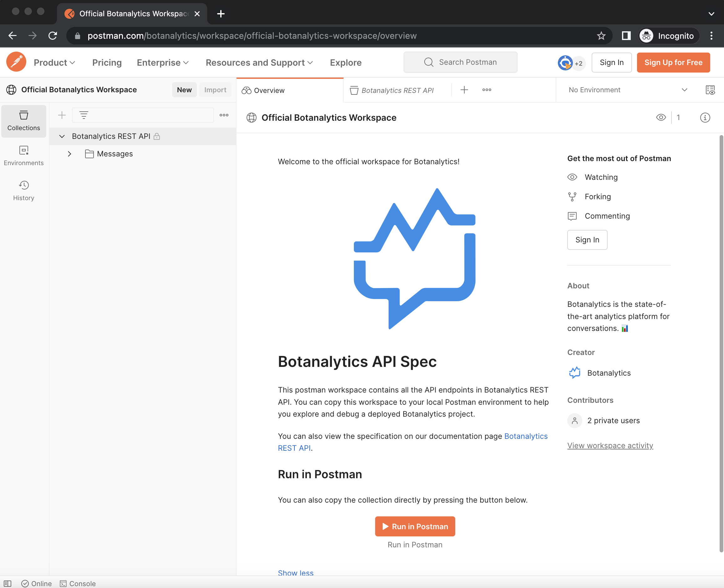
Task: Click the environment quick look icon
Action: click(710, 90)
